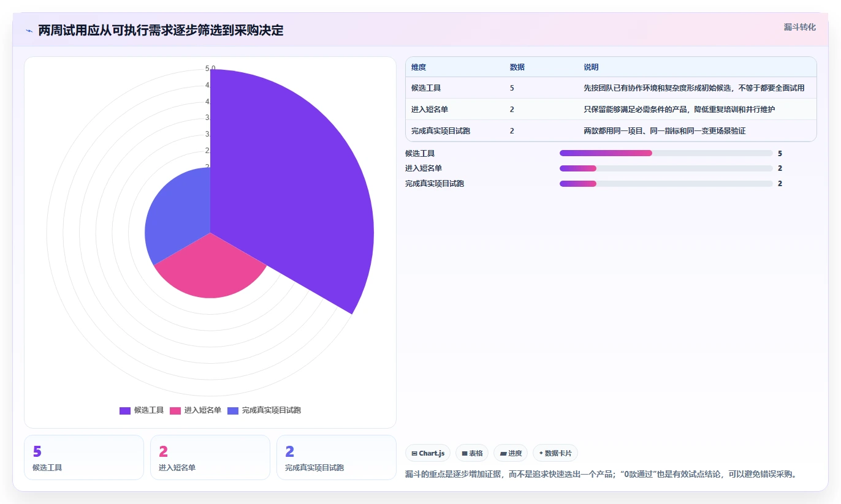Select the title 两周试用应从可执行需求逐步筛选到采购决定

coord(161,30)
